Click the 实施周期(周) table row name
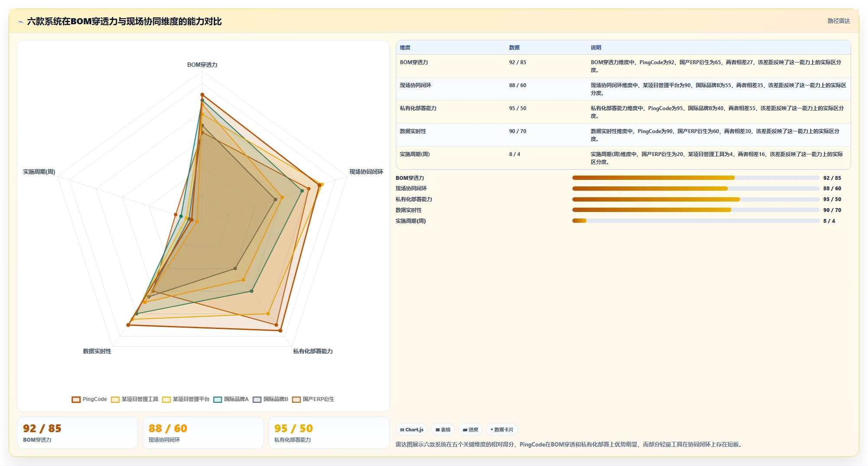This screenshot has width=868, height=466. pos(414,154)
